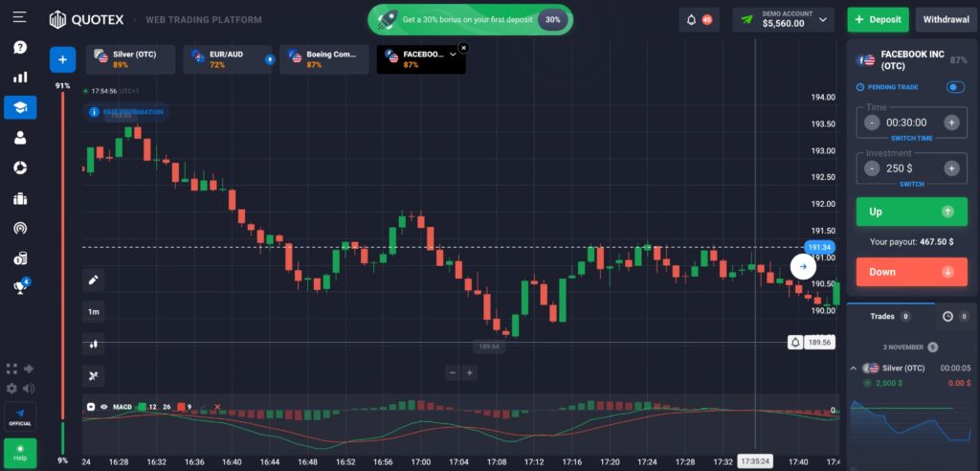Select the Facebook Inc asset tab

click(421, 59)
